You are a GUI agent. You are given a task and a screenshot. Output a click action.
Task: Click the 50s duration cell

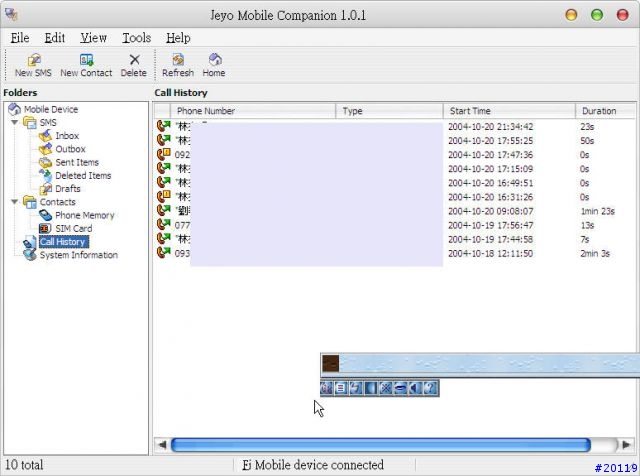click(587, 141)
